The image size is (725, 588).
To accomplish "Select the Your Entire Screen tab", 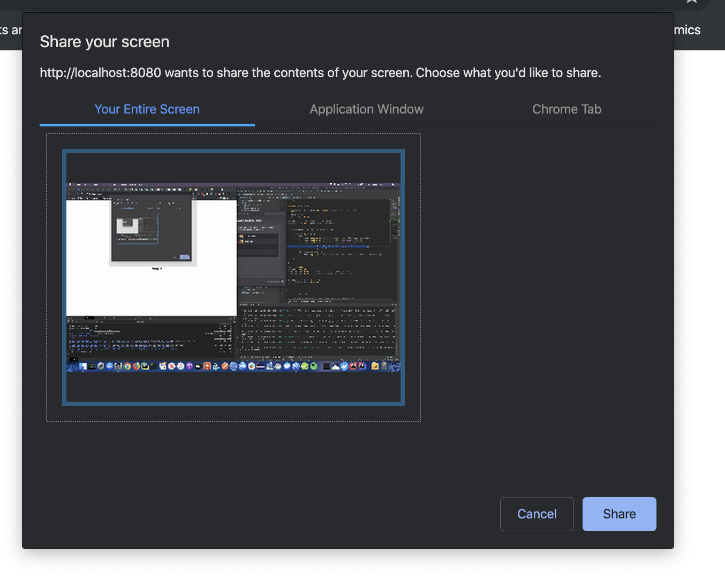I will [x=147, y=109].
